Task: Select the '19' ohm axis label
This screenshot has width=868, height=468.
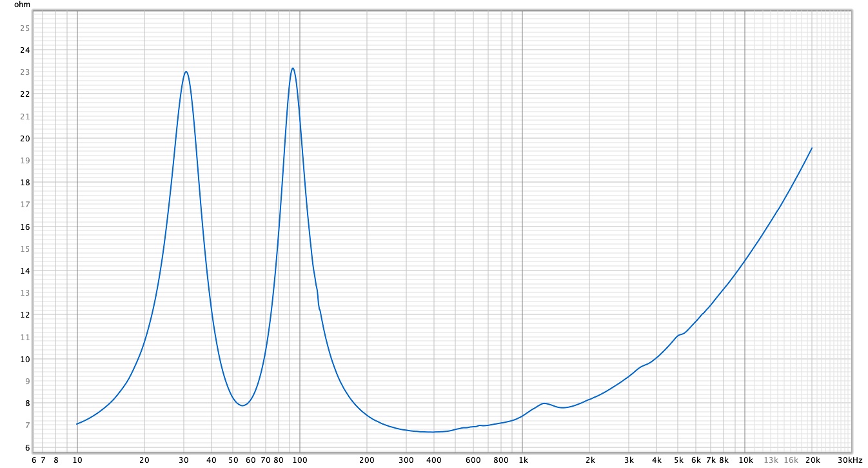Action: (25, 160)
